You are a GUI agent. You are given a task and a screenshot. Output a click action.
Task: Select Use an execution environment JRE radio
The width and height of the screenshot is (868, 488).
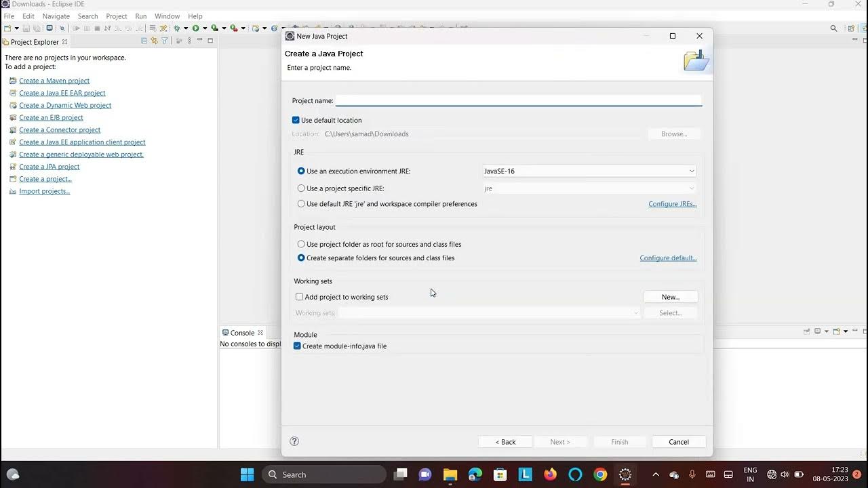301,171
